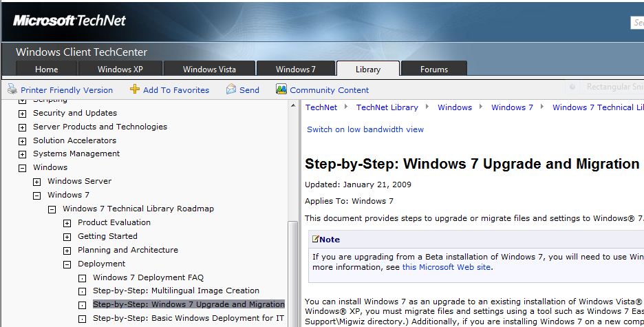Click the Windows 7 breadcrumb link
Viewport: 644px width, 327px height.
[512, 107]
